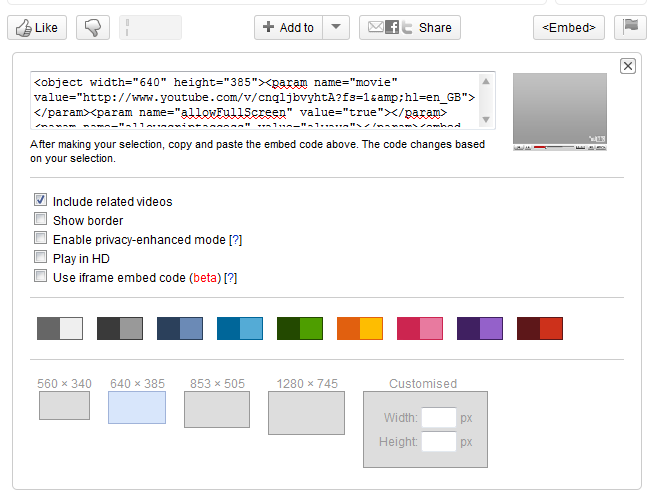Click the Embed button

point(568,28)
